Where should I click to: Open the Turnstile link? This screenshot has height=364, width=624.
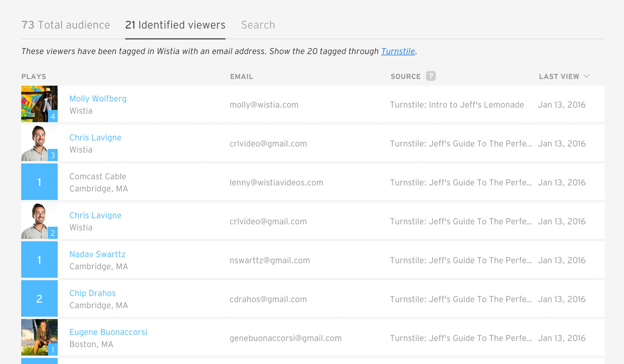click(x=398, y=51)
